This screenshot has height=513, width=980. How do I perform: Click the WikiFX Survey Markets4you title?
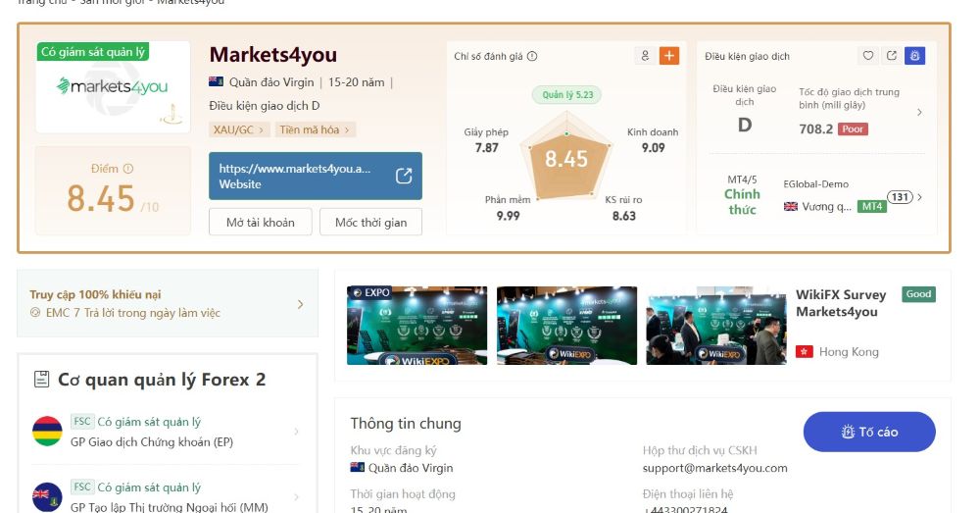click(x=841, y=303)
